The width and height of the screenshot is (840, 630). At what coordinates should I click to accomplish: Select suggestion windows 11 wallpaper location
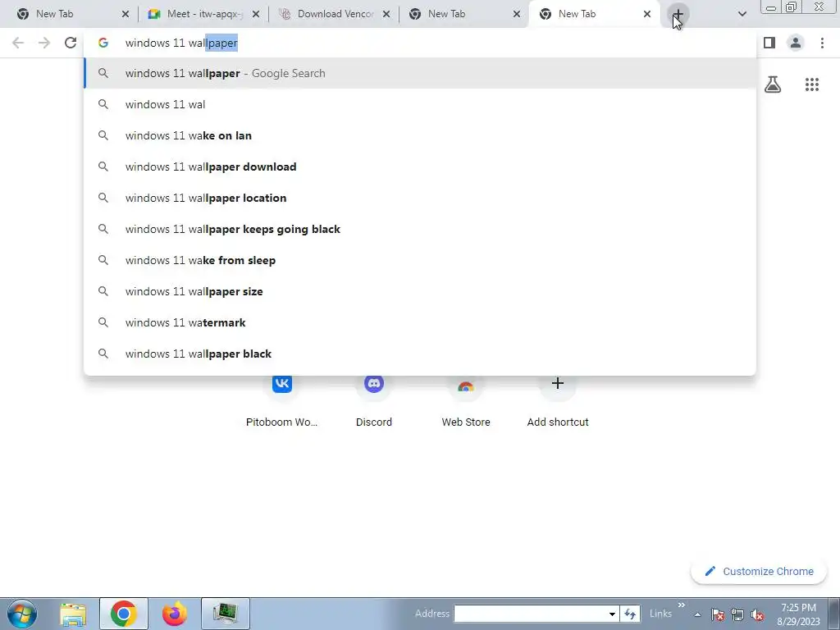coord(420,198)
